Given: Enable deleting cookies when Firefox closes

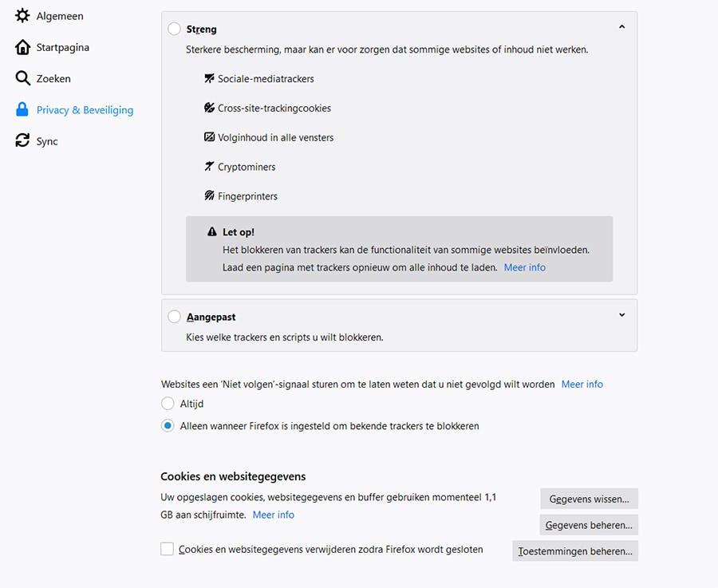Looking at the screenshot, I should click(168, 549).
